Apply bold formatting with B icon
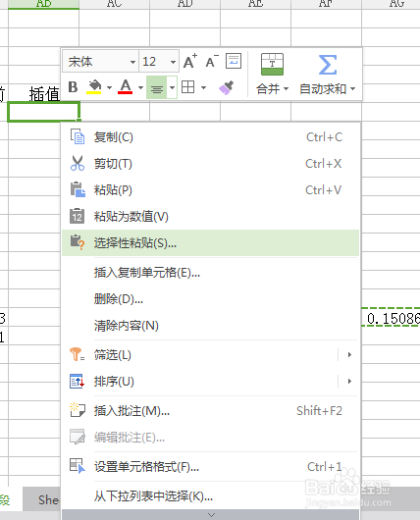This screenshot has width=420, height=520. 73,87
